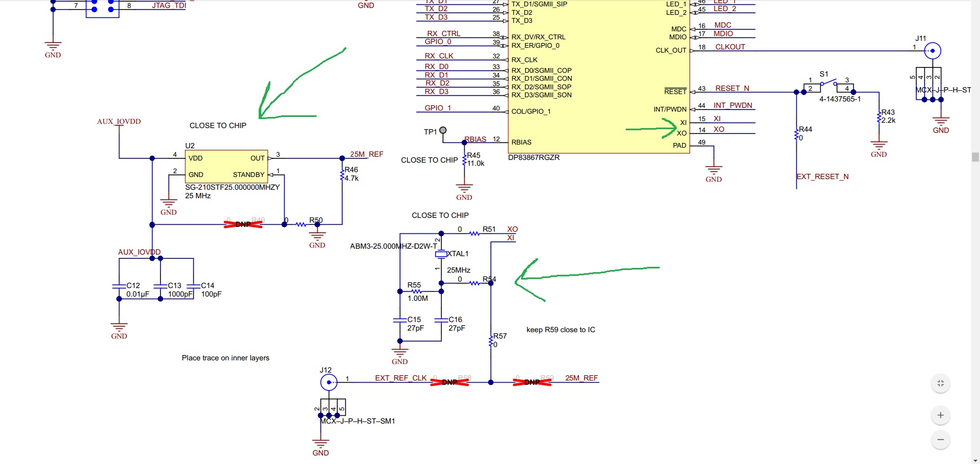Image resolution: width=980 pixels, height=464 pixels.
Task: Select the RX_D0/SGMII_COP pin name
Action: click(x=541, y=70)
